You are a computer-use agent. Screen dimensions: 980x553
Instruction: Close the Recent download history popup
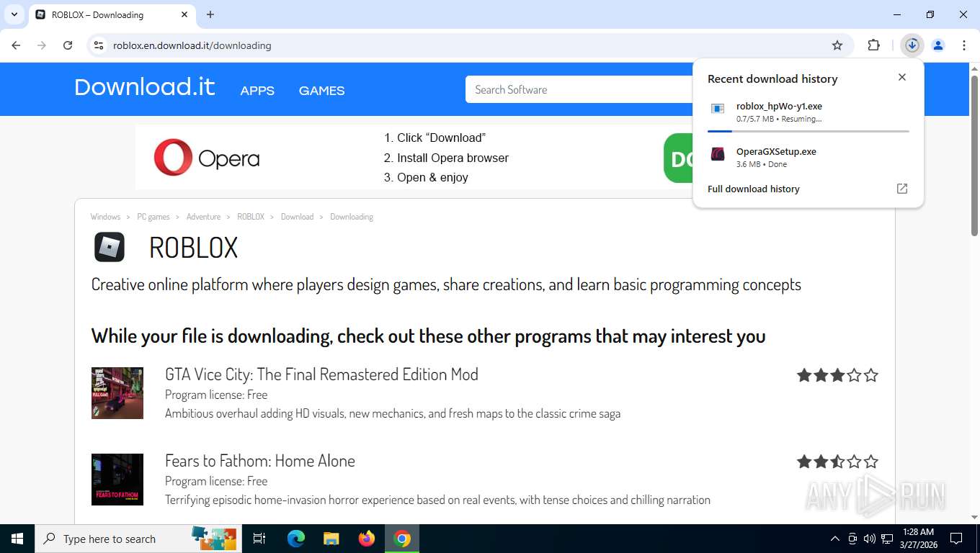[902, 77]
